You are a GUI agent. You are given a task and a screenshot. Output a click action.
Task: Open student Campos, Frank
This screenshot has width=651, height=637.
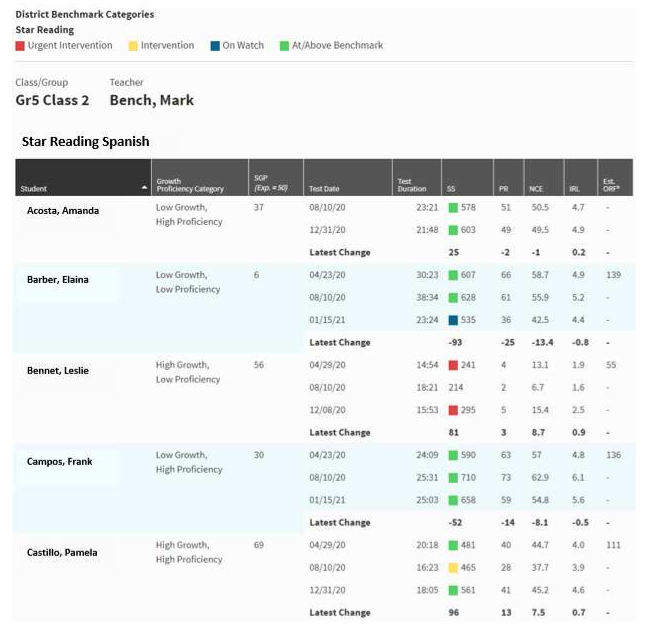tap(59, 461)
